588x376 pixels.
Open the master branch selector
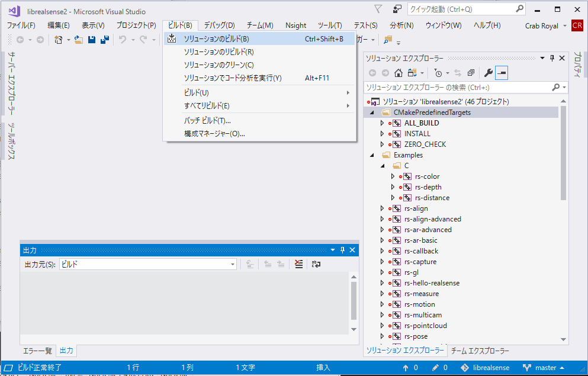pyautogui.click(x=544, y=368)
